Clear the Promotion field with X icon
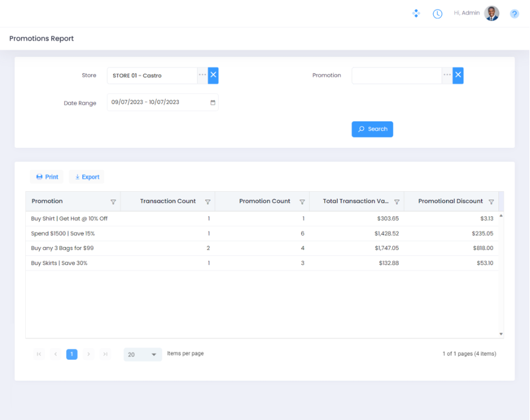The height and width of the screenshot is (420, 530). [x=458, y=75]
